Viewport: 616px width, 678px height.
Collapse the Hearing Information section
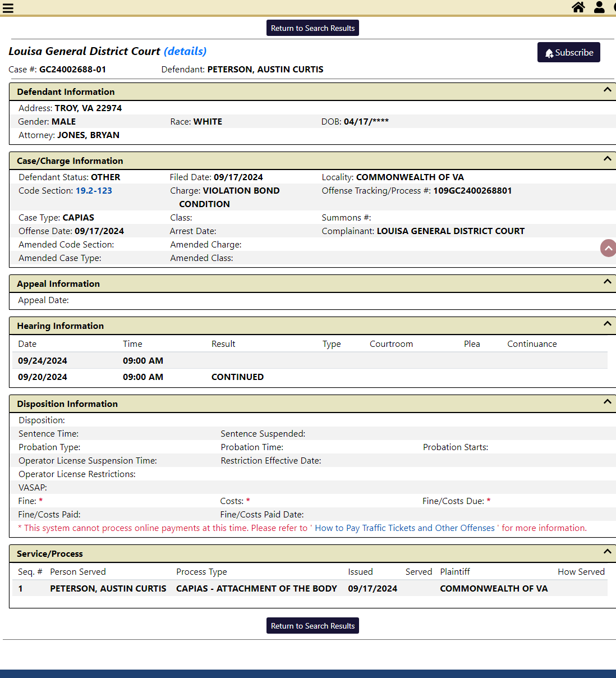click(x=607, y=324)
